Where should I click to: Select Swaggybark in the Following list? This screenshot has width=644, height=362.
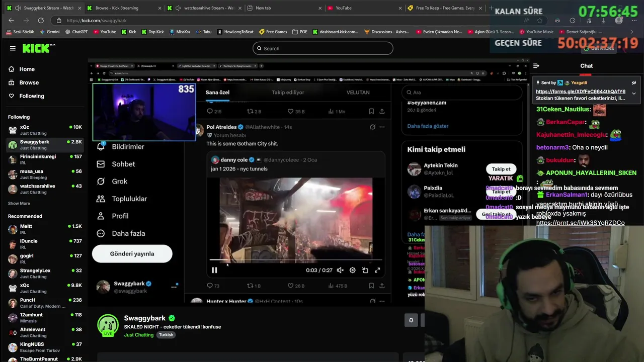[x=45, y=145]
